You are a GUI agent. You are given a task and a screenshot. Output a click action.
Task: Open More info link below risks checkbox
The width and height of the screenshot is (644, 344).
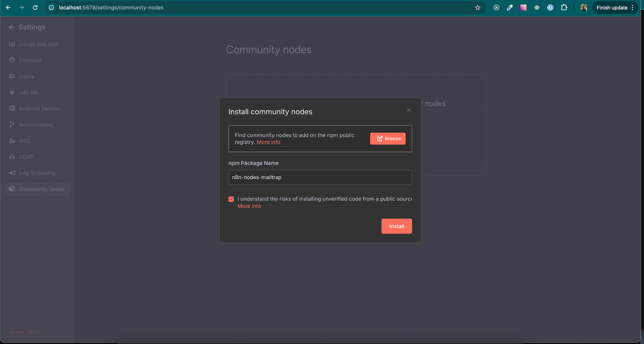click(x=249, y=206)
